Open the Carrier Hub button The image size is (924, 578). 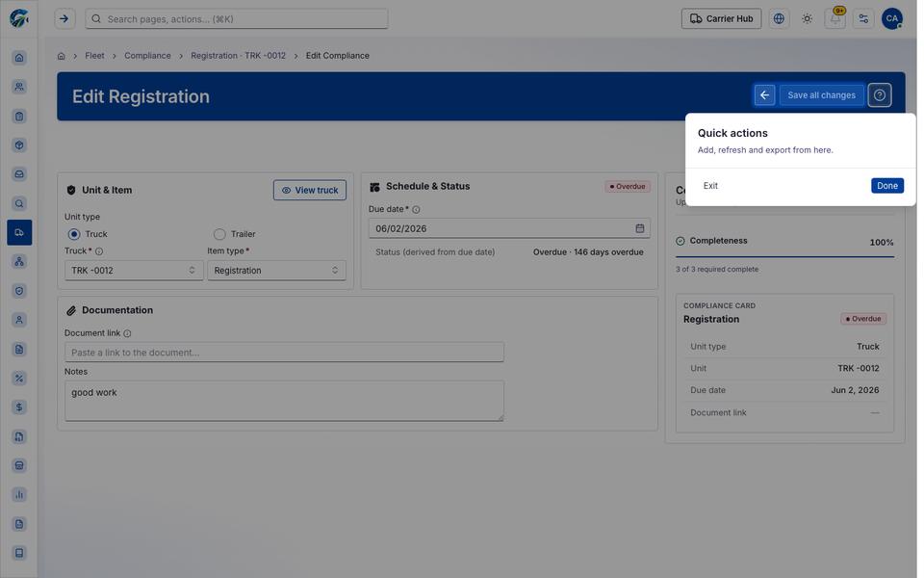point(721,19)
